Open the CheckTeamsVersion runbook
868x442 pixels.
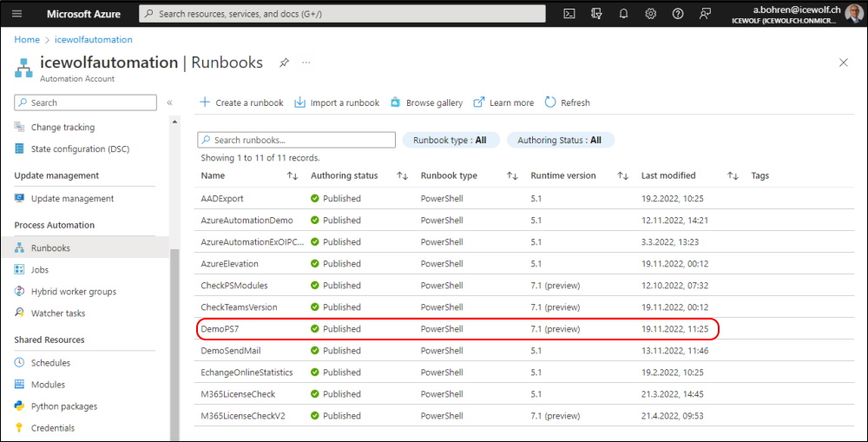(240, 307)
